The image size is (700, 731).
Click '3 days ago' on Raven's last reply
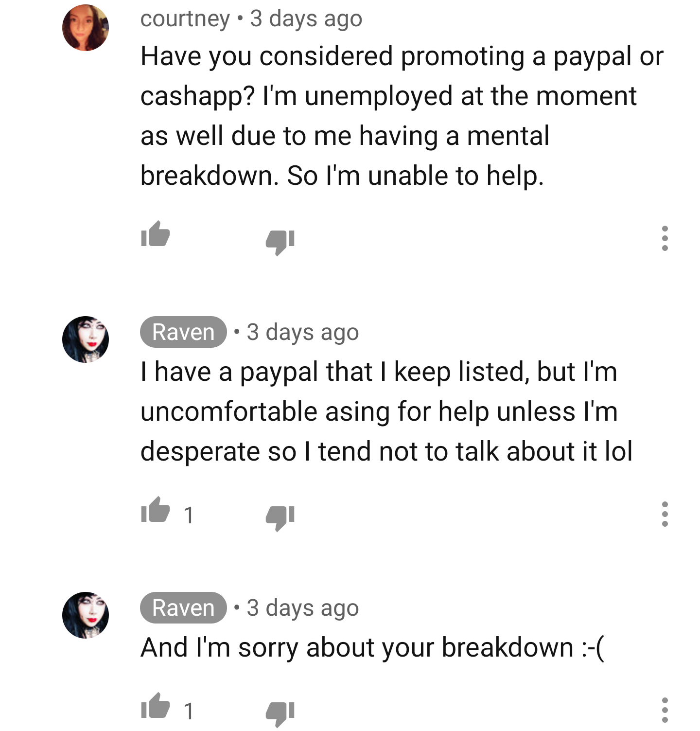(x=303, y=608)
